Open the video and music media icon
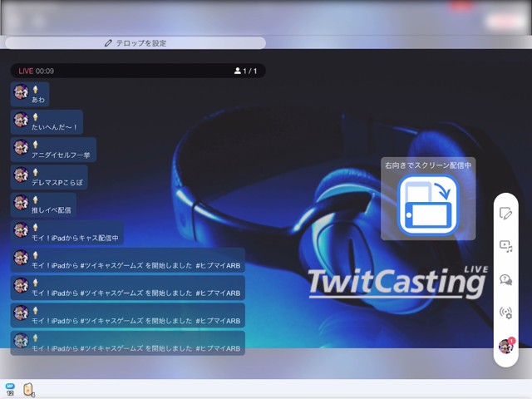532x399 pixels. click(x=505, y=247)
